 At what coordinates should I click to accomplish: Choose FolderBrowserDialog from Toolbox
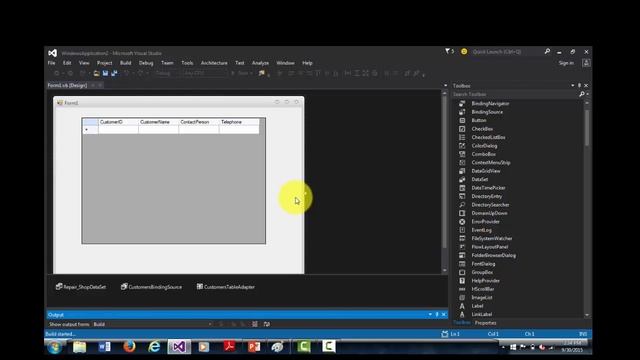pos(493,256)
